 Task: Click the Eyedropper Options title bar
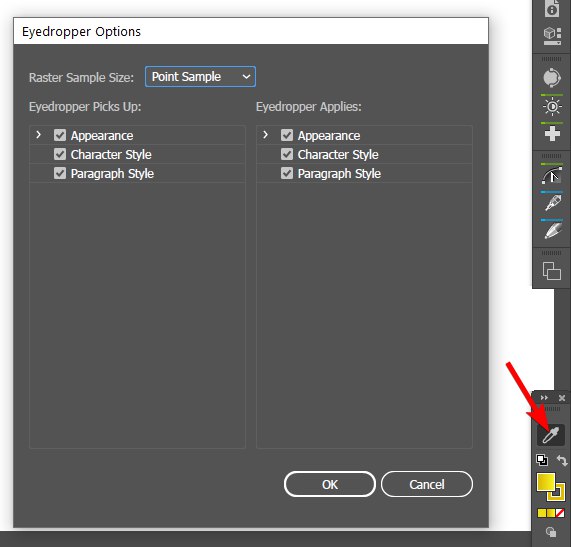[x=251, y=31]
